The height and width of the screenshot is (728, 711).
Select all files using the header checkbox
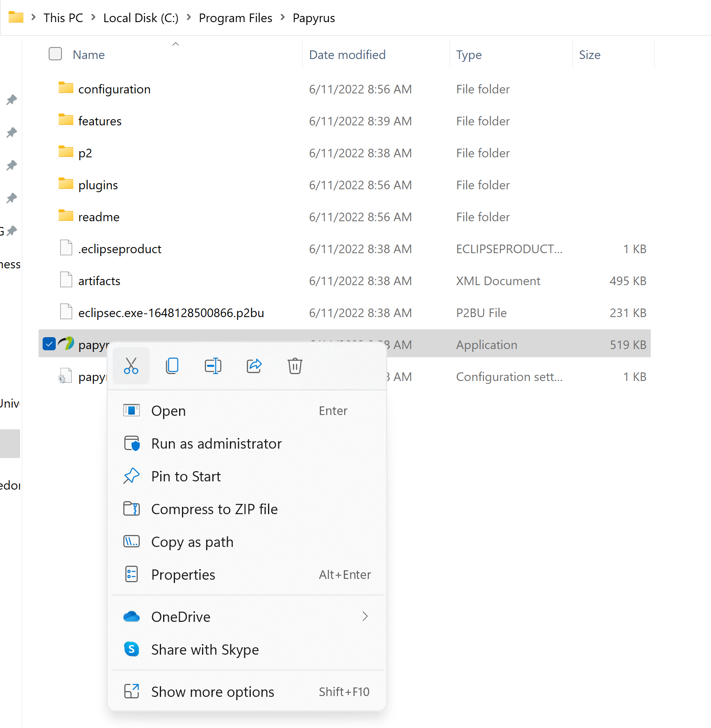pyautogui.click(x=55, y=54)
